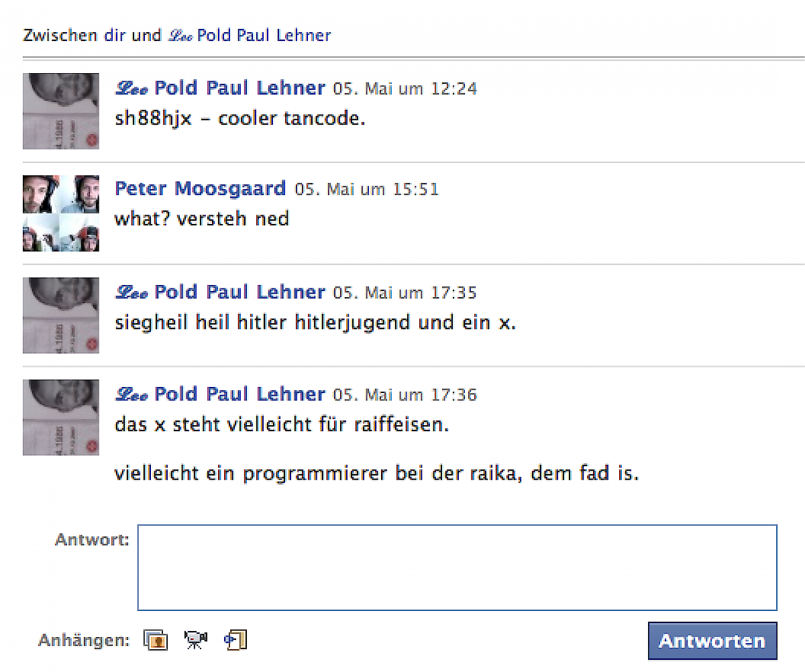Image resolution: width=805 pixels, height=672 pixels.
Task: Open sender name on the 12:24 message
Action: point(220,88)
